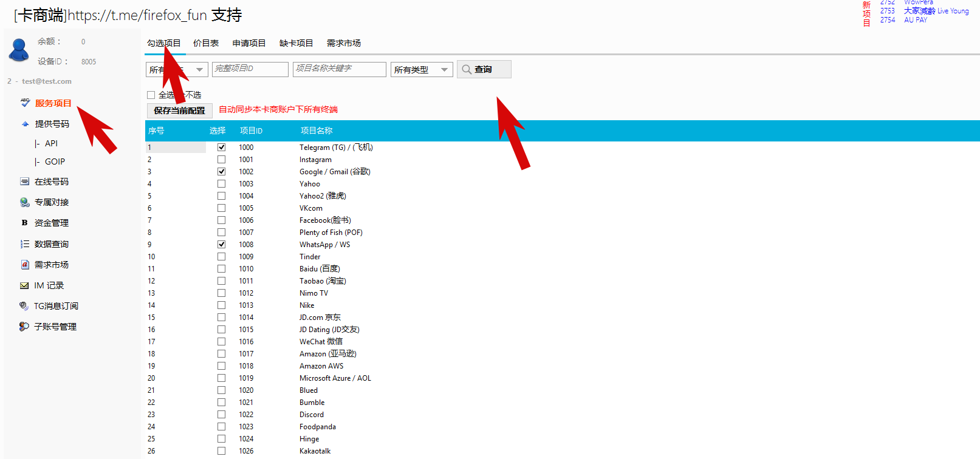
Task: Click the magnifier icon in 查询 button
Action: point(467,69)
